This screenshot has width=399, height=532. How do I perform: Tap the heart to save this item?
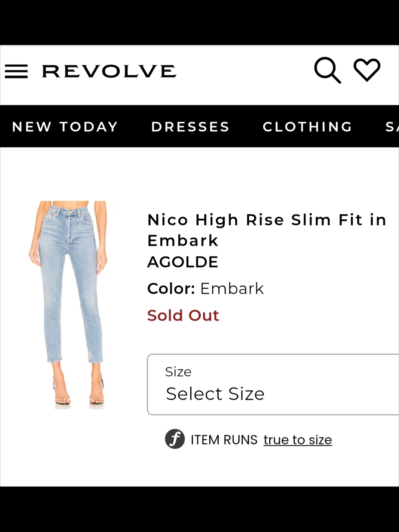(367, 70)
